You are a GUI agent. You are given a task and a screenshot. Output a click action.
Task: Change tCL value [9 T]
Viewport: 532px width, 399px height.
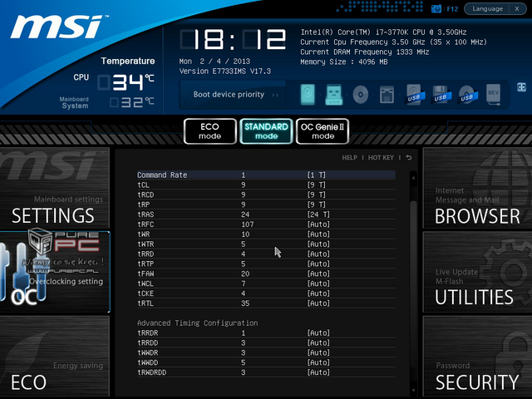pos(316,185)
